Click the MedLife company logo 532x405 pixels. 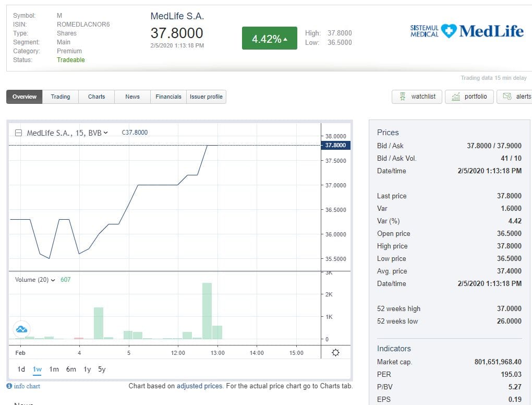pos(467,31)
